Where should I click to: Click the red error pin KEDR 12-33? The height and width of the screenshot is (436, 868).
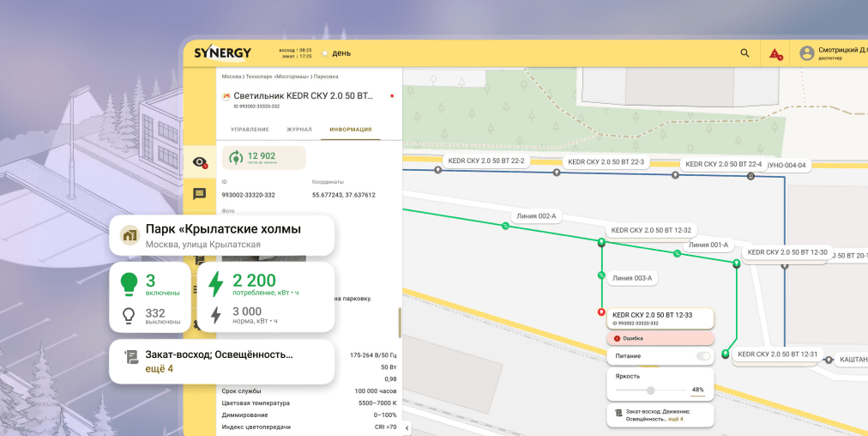coord(601,312)
